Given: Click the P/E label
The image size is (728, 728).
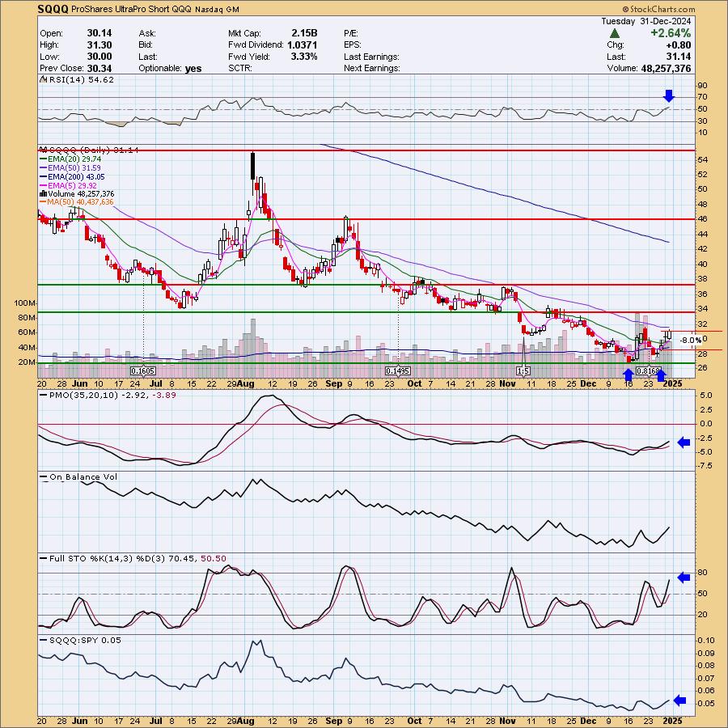Looking at the screenshot, I should coord(351,33).
